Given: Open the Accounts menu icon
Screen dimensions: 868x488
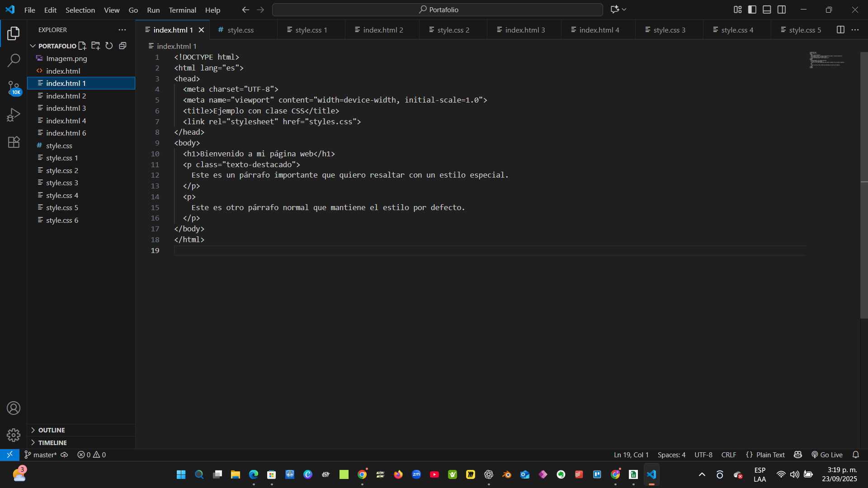Looking at the screenshot, I should coord(14,408).
